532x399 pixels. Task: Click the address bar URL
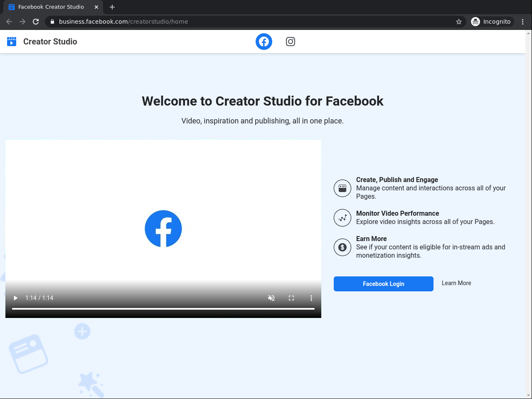123,22
